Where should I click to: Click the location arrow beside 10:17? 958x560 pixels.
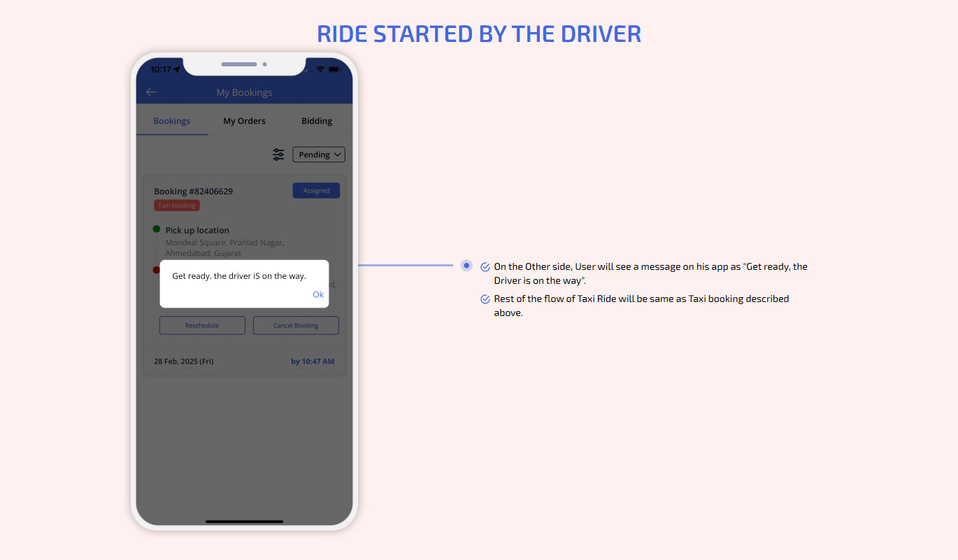(177, 69)
